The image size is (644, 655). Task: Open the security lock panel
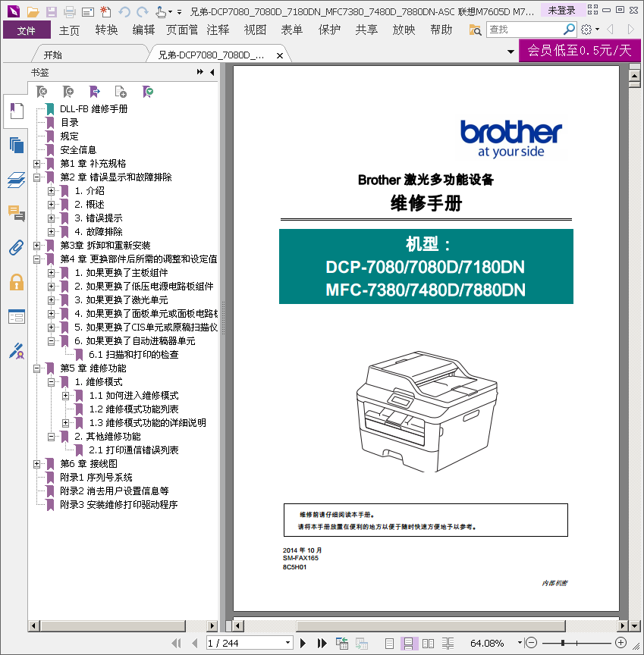[16, 282]
